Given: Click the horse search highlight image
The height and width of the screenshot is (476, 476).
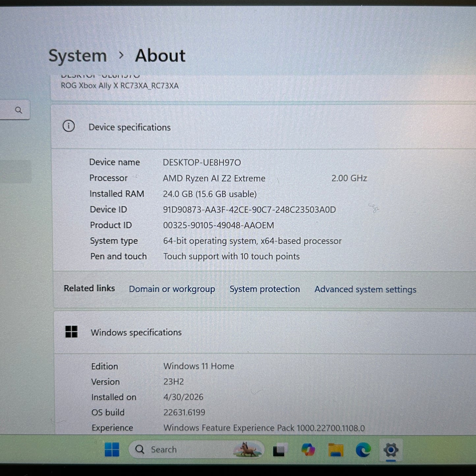Looking at the screenshot, I should pyautogui.click(x=248, y=449).
